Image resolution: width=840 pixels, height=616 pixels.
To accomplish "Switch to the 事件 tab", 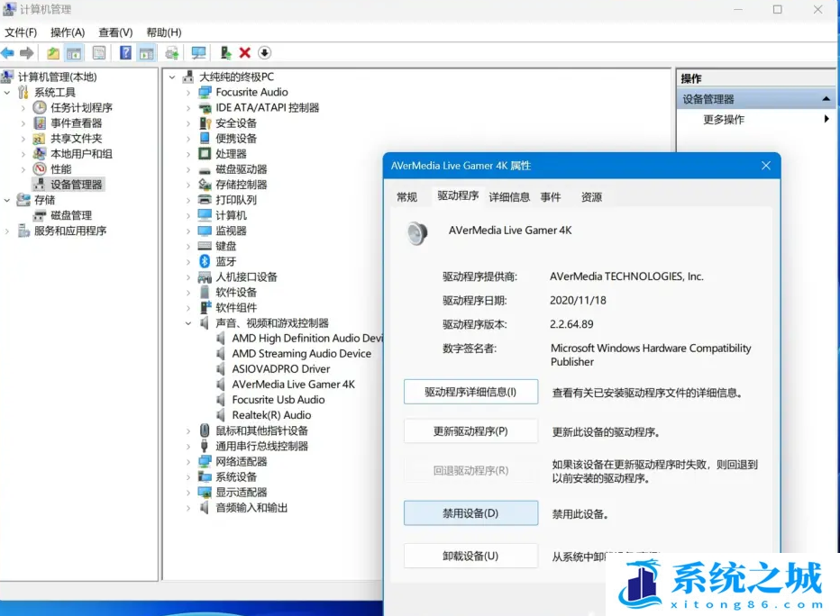I will (x=550, y=197).
